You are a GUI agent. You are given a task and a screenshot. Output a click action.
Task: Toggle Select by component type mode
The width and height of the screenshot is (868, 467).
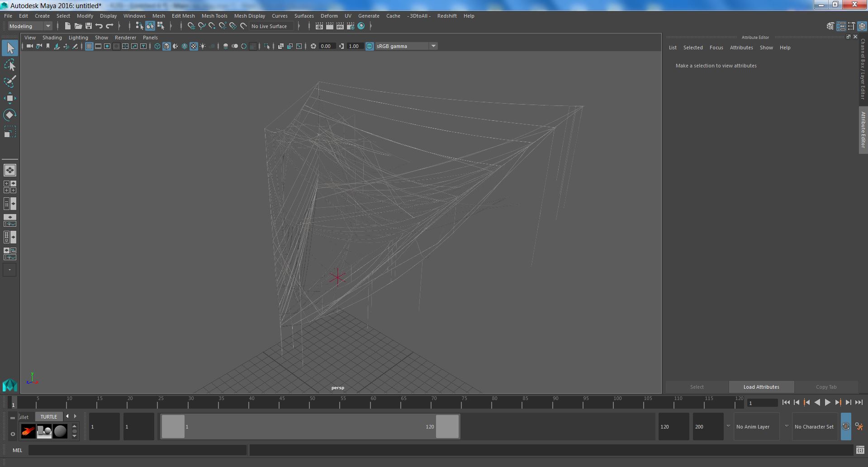point(161,26)
